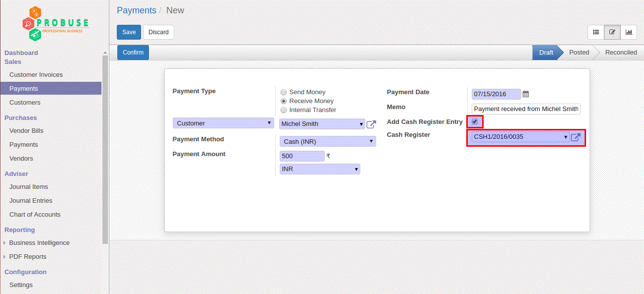Open external link for Michel Smith
The image size is (644, 294).
pos(371,124)
